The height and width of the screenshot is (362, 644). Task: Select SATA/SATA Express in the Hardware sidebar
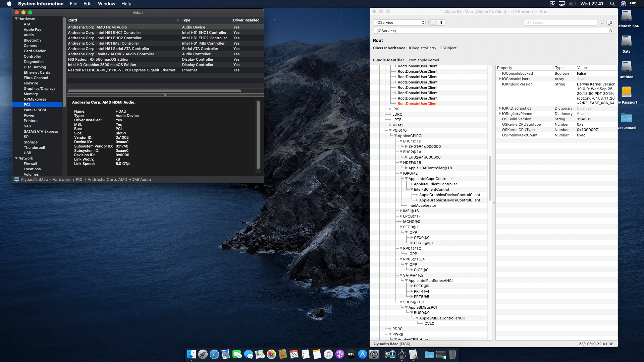[x=42, y=131]
